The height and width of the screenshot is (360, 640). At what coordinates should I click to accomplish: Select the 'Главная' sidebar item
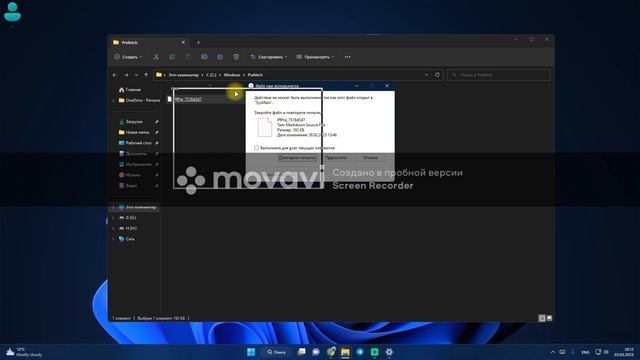point(130,89)
